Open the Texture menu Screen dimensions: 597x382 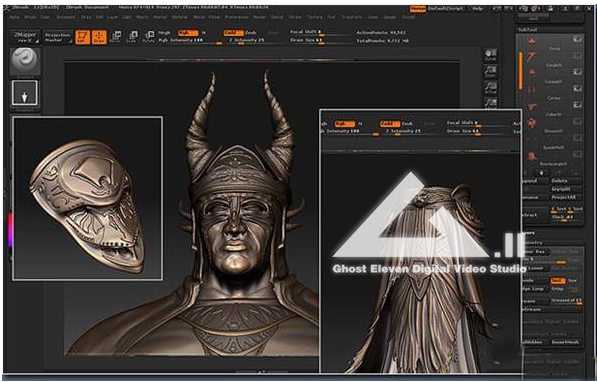pyautogui.click(x=315, y=17)
